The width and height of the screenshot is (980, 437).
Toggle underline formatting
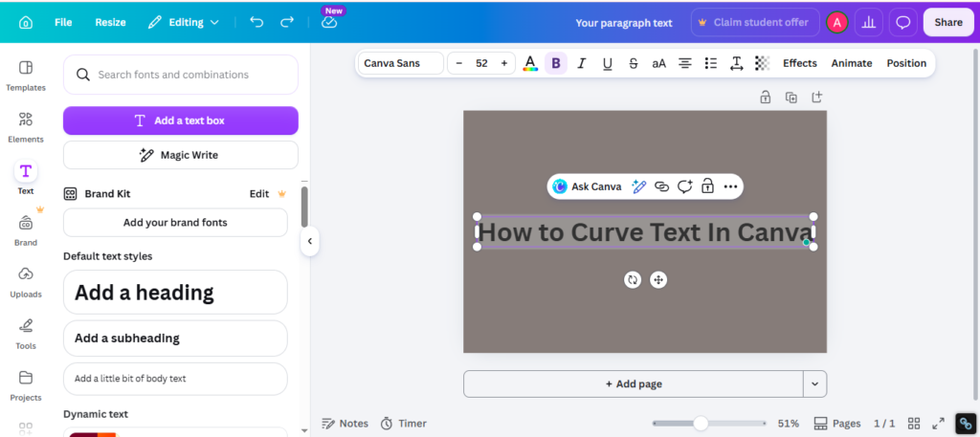(607, 63)
